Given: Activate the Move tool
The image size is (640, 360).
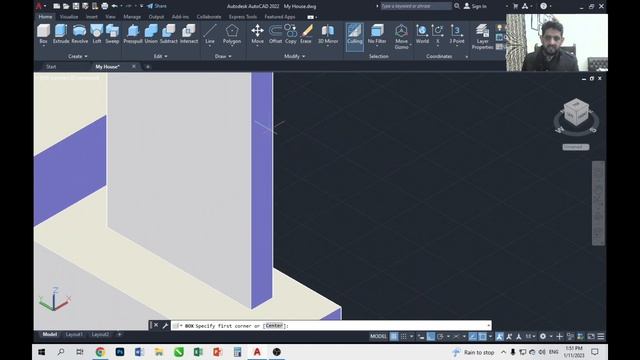Looking at the screenshot, I should point(257,34).
